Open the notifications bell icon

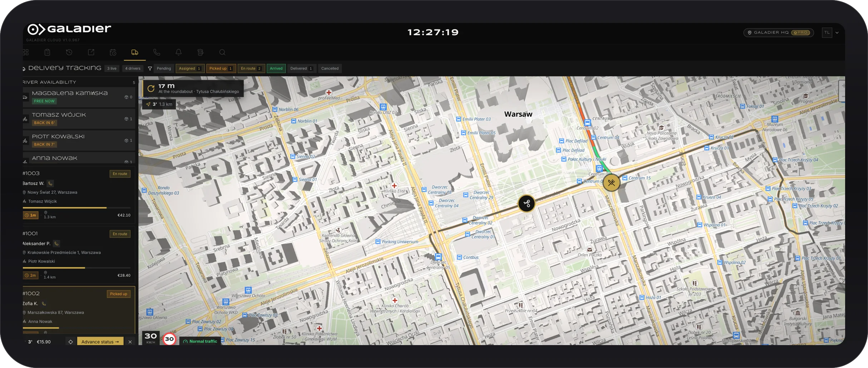click(178, 52)
